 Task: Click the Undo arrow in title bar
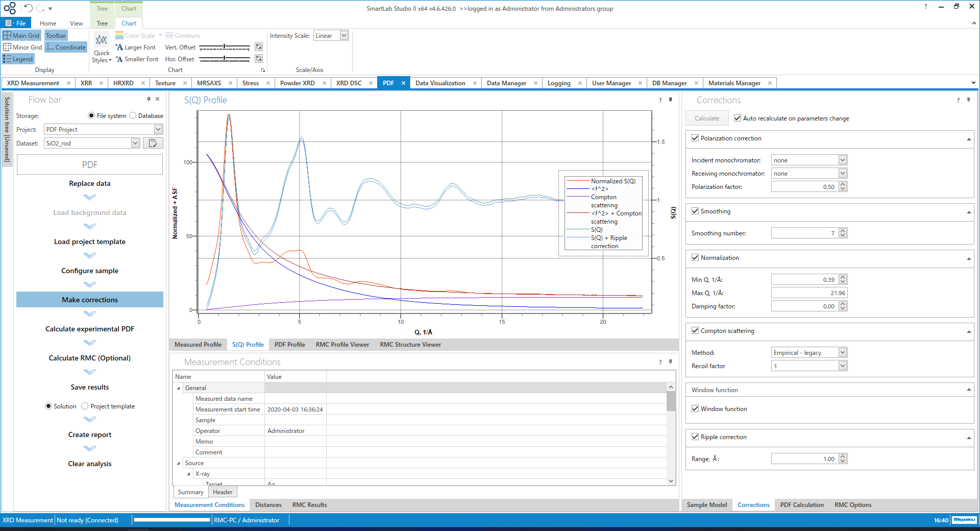point(28,8)
